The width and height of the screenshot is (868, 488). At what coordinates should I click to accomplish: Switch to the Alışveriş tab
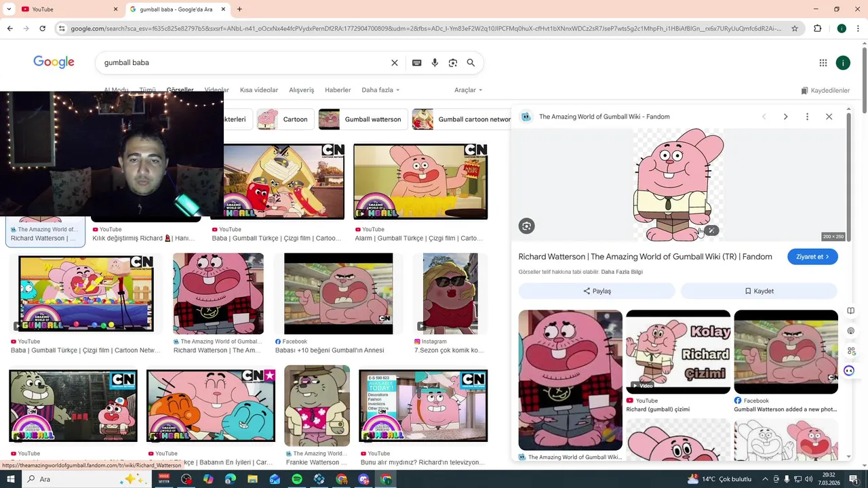point(302,90)
